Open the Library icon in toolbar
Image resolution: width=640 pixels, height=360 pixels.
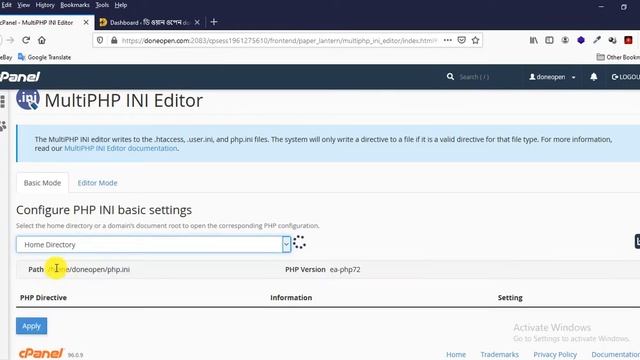(x=533, y=40)
